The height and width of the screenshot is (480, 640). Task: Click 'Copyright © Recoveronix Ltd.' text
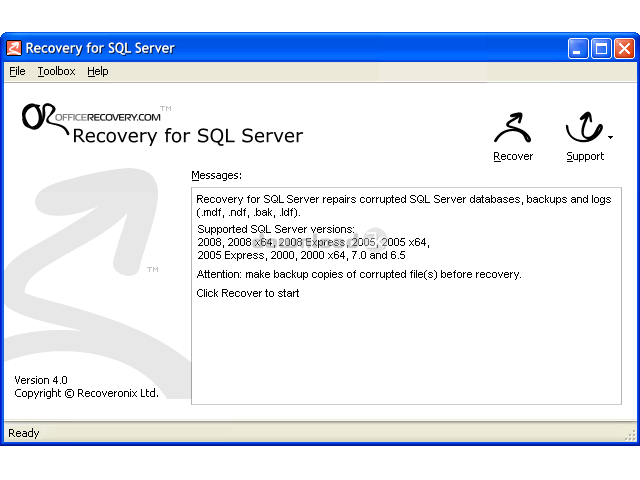tap(86, 393)
